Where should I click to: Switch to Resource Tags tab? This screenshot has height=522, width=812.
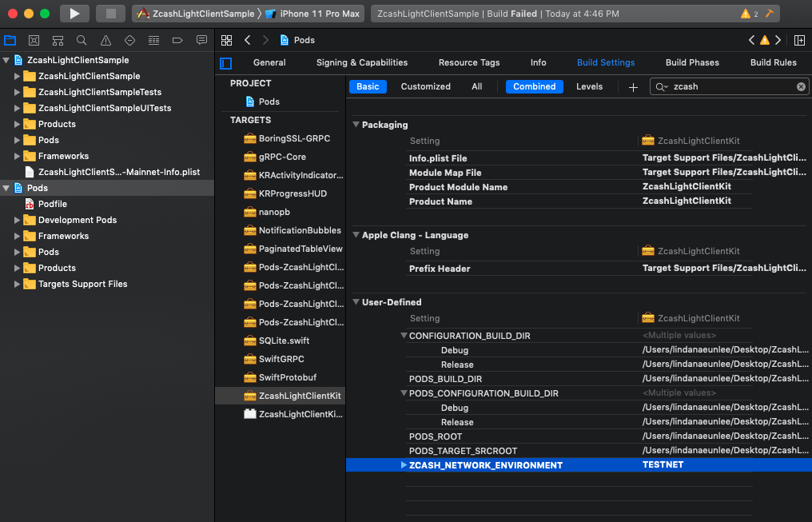469,62
